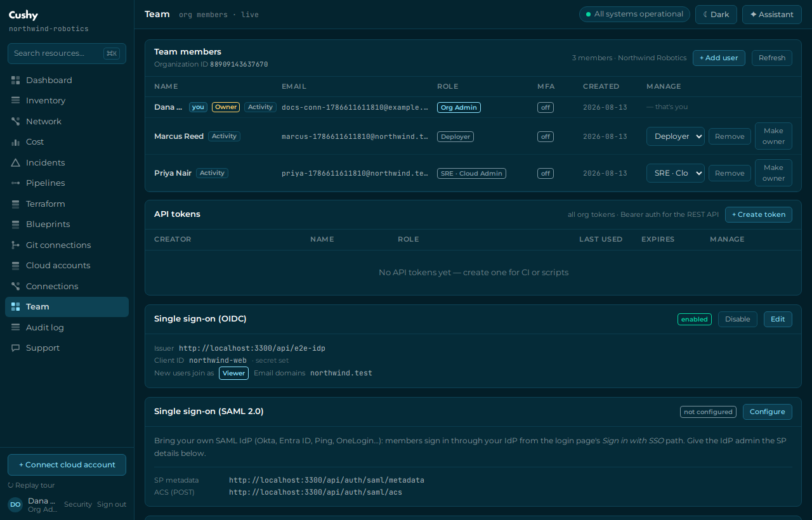Make Marcus Reed the owner
812x520 pixels.
pos(773,136)
